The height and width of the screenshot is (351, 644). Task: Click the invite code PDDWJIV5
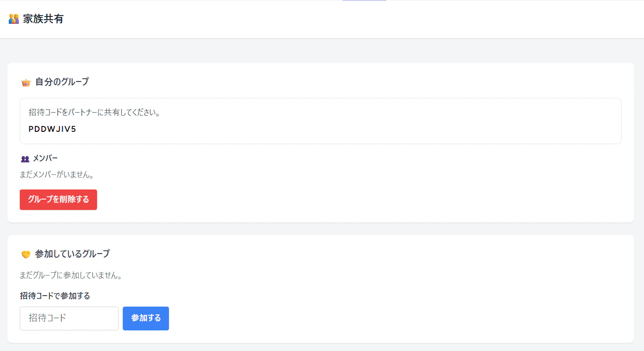click(x=52, y=129)
